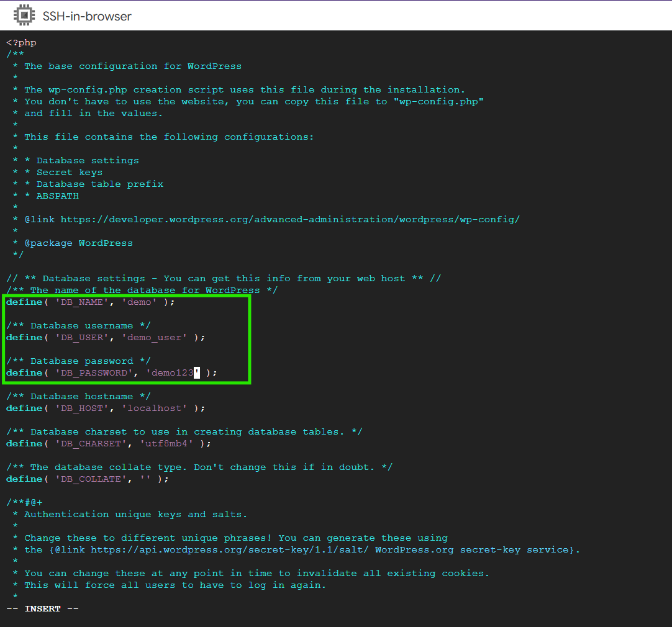The width and height of the screenshot is (672, 627).
Task: Click the opening <?php tag
Action: click(22, 43)
